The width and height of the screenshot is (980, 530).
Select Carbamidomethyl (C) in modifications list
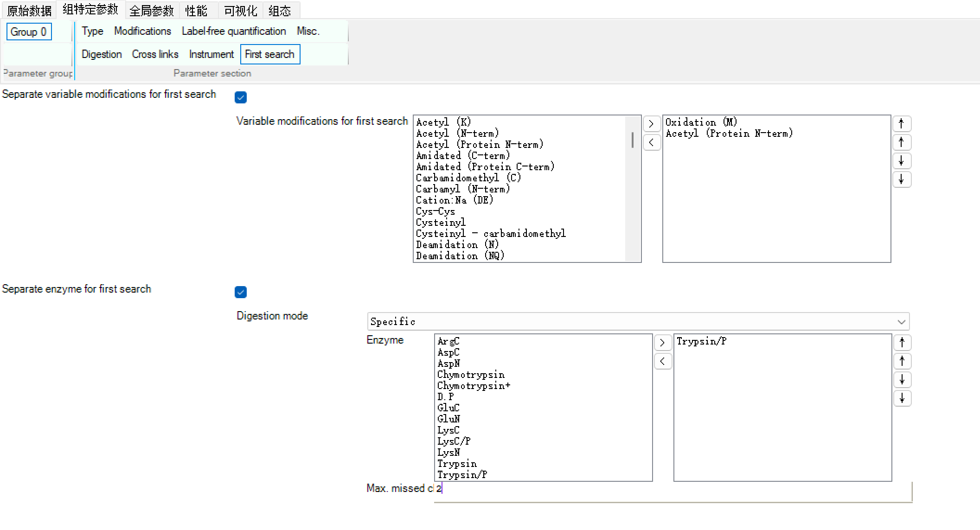point(468,178)
